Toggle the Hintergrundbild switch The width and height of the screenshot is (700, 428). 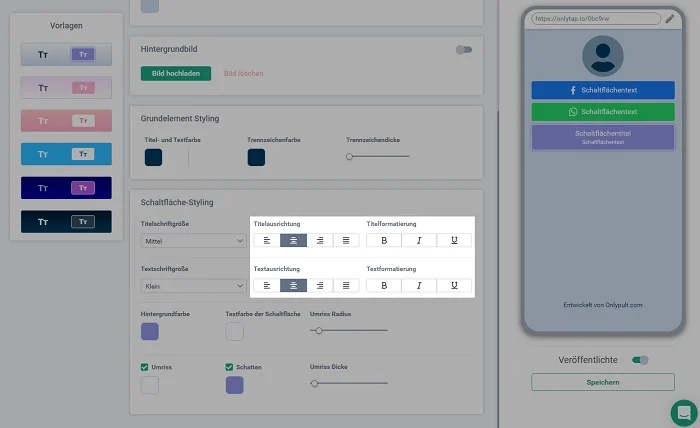463,49
